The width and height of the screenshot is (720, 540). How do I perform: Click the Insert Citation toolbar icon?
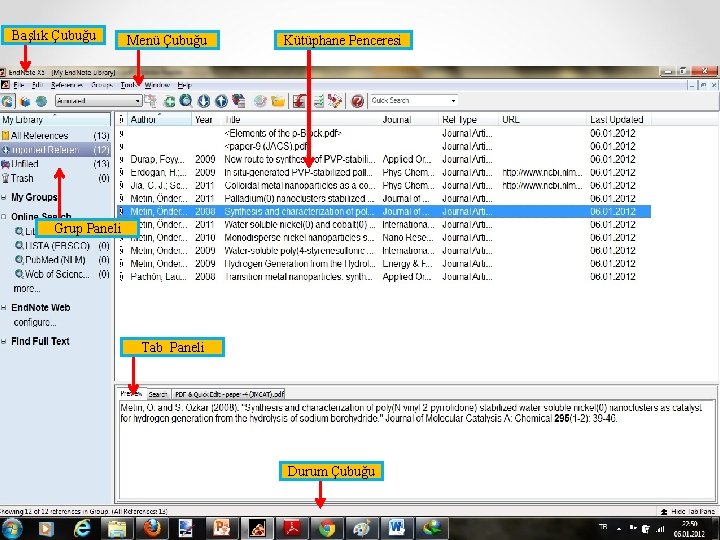point(300,101)
